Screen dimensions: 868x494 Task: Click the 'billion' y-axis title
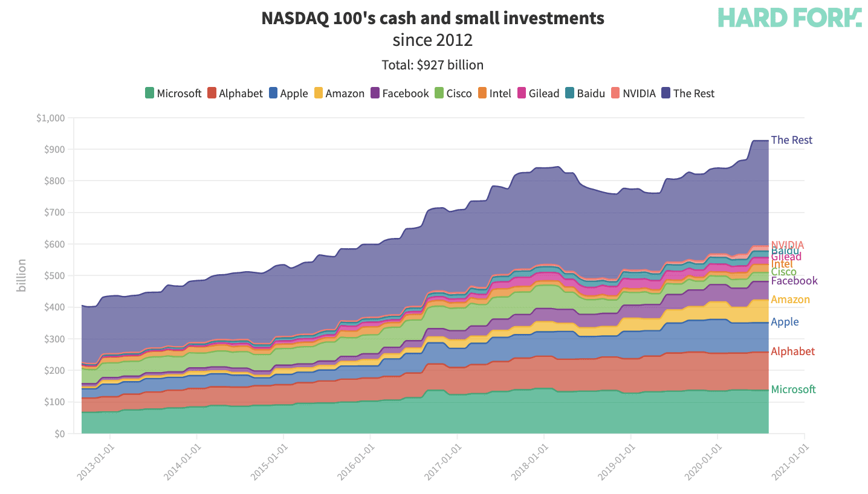[22, 275]
